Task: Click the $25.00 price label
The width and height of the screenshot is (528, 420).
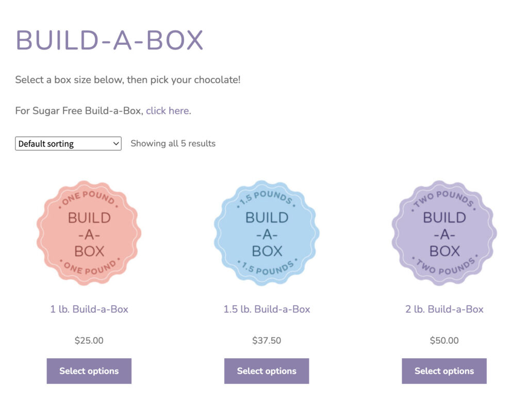Action: 89,341
